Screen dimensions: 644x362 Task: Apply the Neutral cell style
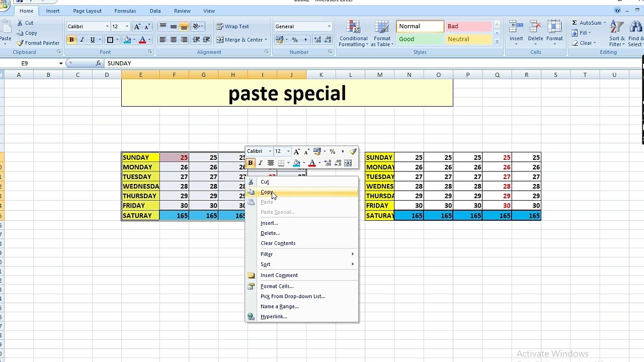click(x=469, y=39)
